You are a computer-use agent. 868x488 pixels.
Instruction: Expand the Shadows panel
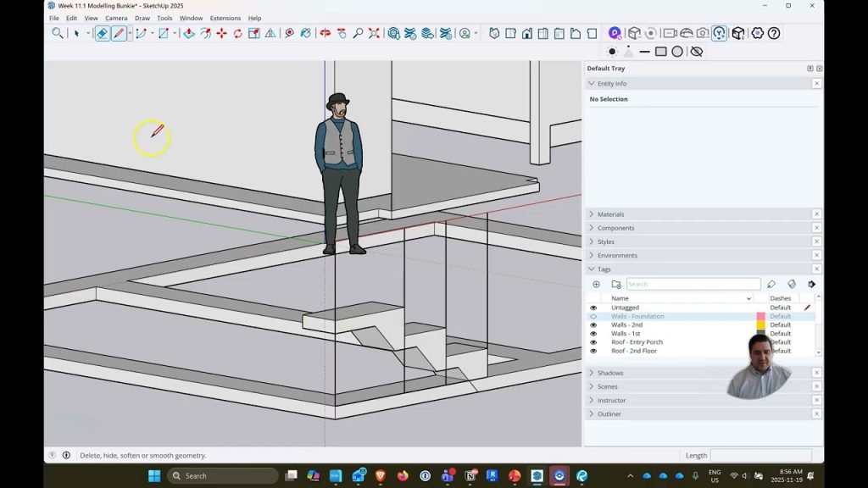tap(610, 373)
